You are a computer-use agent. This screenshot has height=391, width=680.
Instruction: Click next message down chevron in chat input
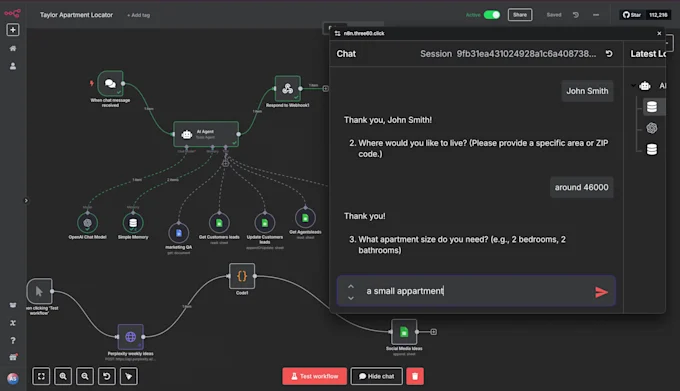351,298
